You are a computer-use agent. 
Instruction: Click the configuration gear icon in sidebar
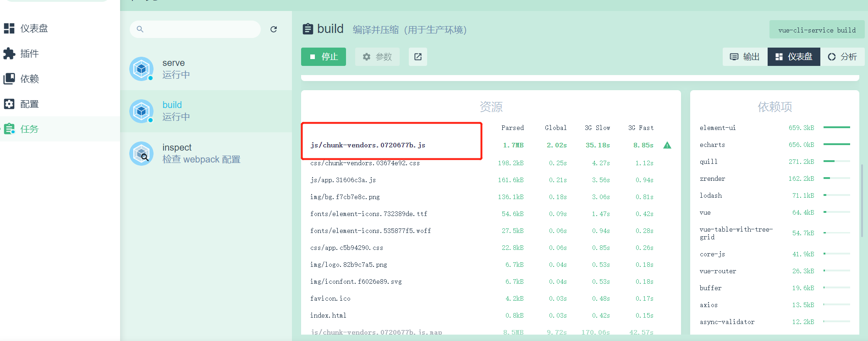click(x=9, y=104)
